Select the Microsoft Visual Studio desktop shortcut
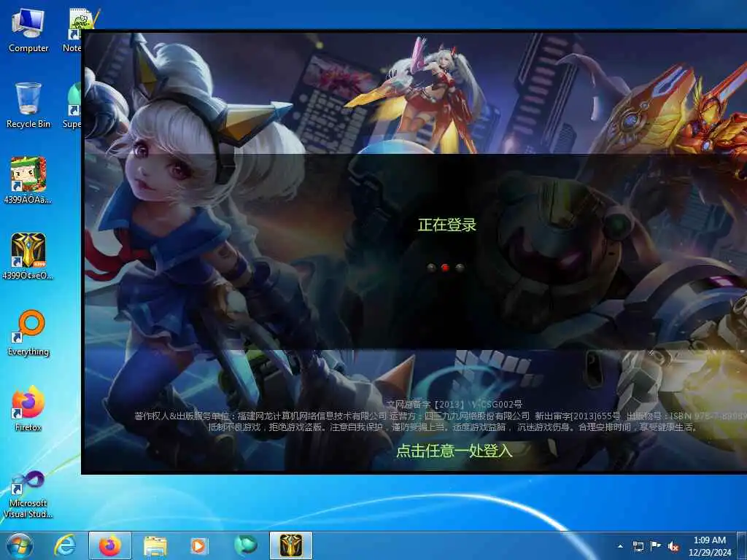The width and height of the screenshot is (747, 560). pyautogui.click(x=28, y=494)
